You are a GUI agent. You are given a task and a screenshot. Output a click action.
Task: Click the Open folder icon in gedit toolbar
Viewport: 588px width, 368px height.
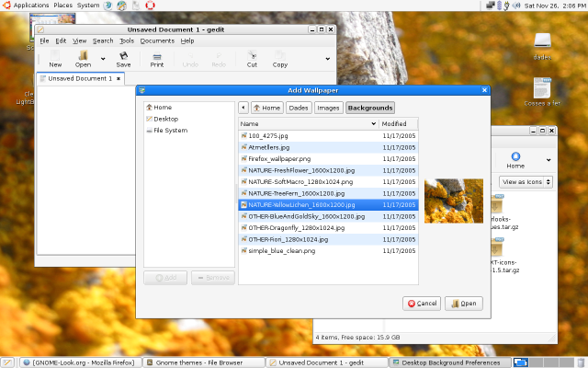pos(83,55)
